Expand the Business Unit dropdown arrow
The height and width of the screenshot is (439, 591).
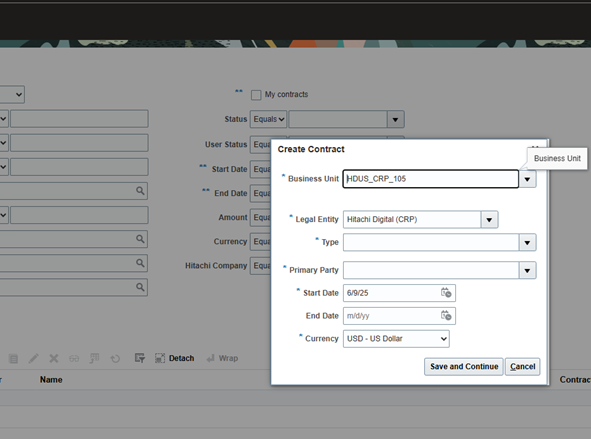click(x=527, y=179)
